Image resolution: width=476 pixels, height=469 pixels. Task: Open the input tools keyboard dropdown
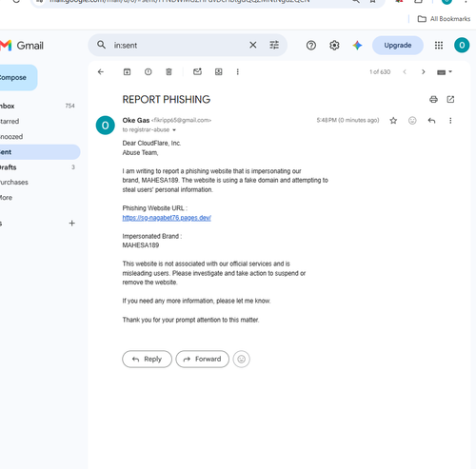[x=445, y=72]
